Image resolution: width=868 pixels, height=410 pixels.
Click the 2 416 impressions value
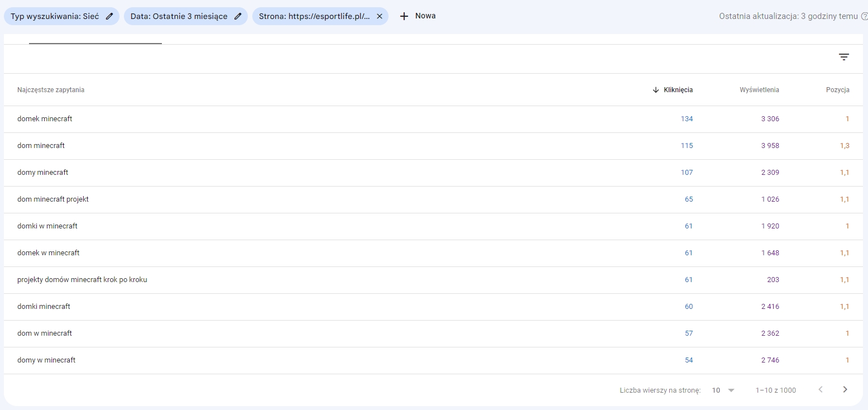click(770, 307)
